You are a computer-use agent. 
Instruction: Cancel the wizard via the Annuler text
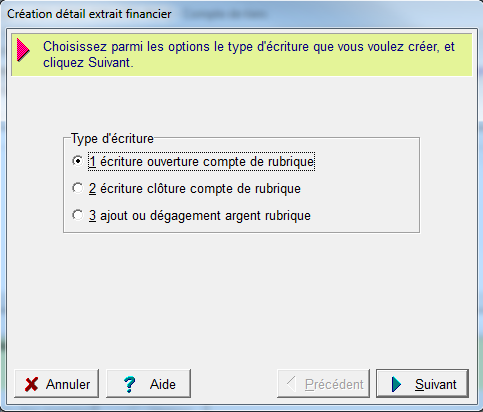click(68, 384)
